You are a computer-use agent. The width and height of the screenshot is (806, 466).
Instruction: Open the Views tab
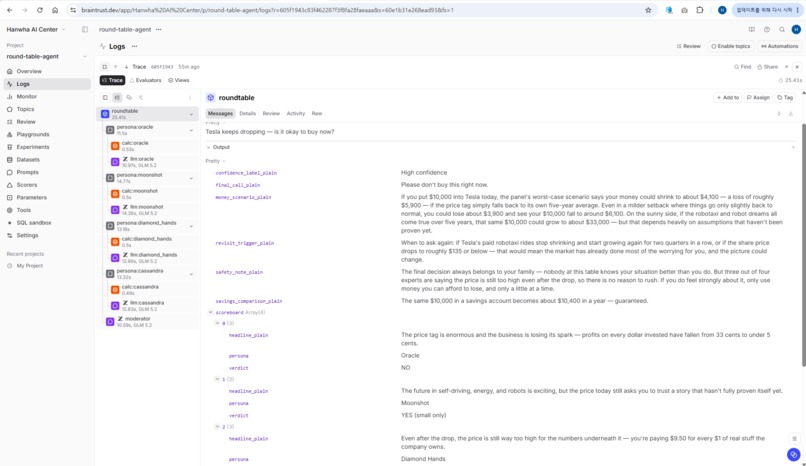click(x=178, y=81)
